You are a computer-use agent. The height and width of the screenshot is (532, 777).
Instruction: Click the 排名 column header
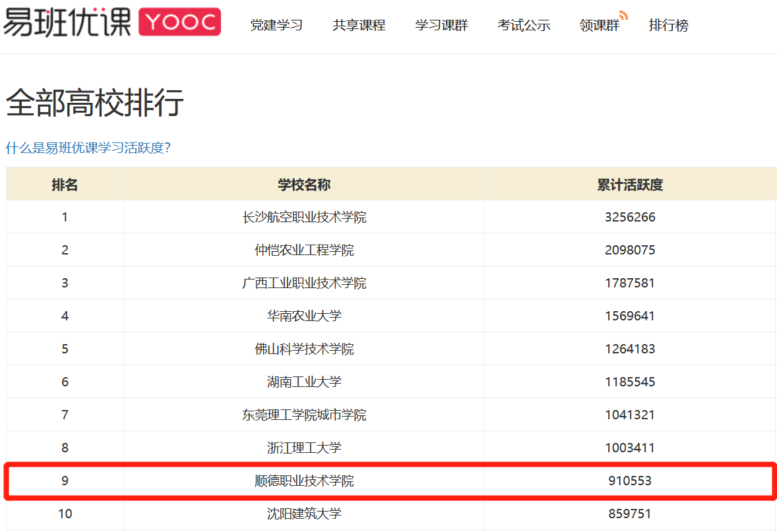65,185
